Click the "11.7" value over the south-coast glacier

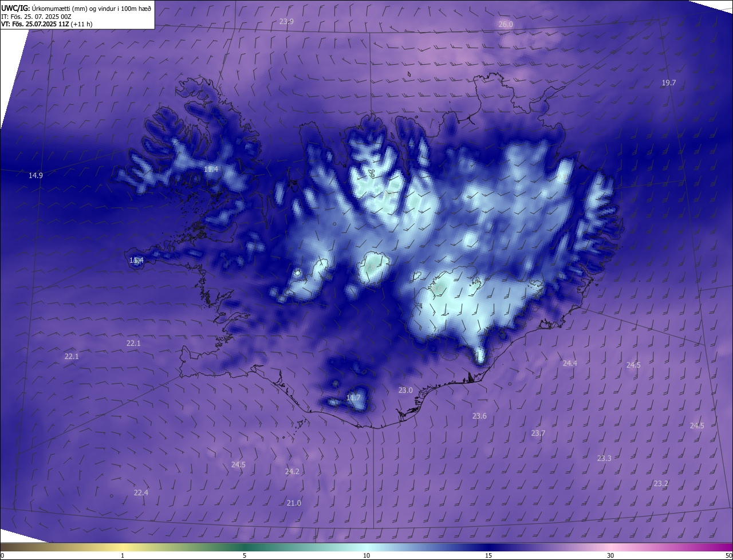pyautogui.click(x=354, y=398)
